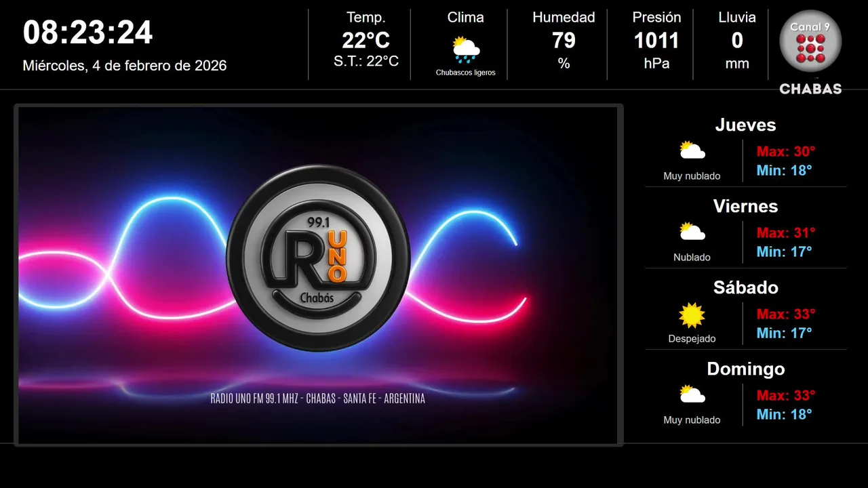Click the 22°C temperature value
Viewport: 868px width, 488px height.
click(x=366, y=41)
